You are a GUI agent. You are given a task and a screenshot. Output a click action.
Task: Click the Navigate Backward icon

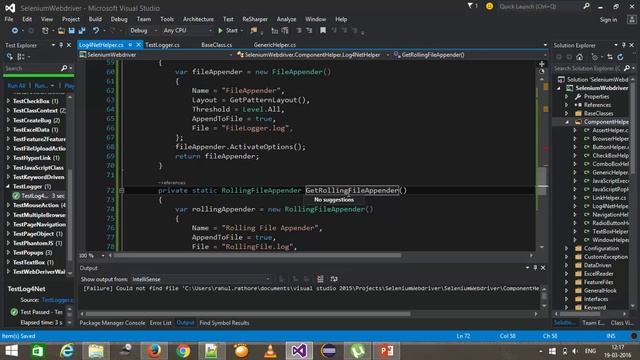[15, 31]
